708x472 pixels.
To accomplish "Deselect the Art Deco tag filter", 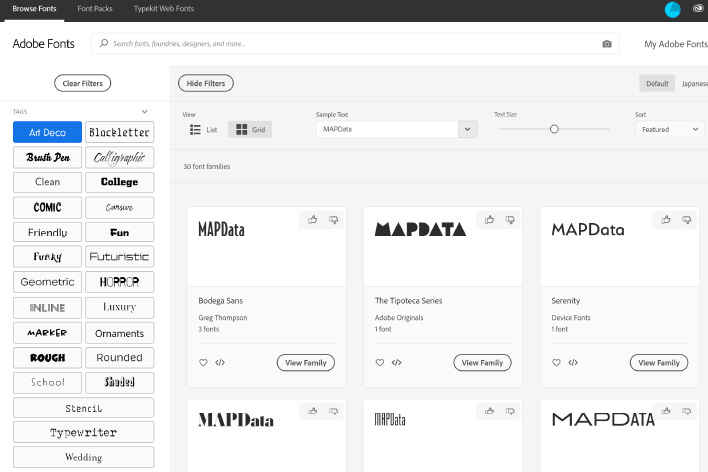I will tap(47, 132).
